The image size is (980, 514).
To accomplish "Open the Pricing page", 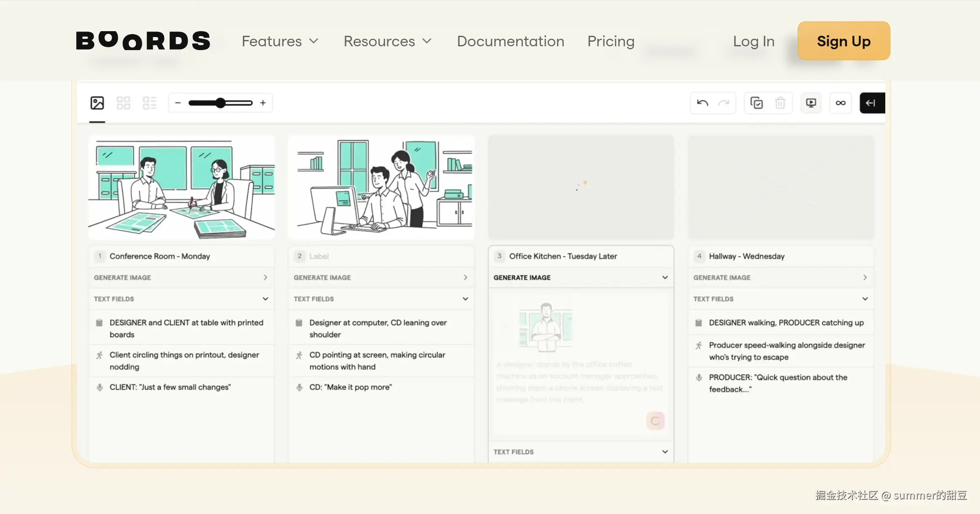I will pos(611,41).
